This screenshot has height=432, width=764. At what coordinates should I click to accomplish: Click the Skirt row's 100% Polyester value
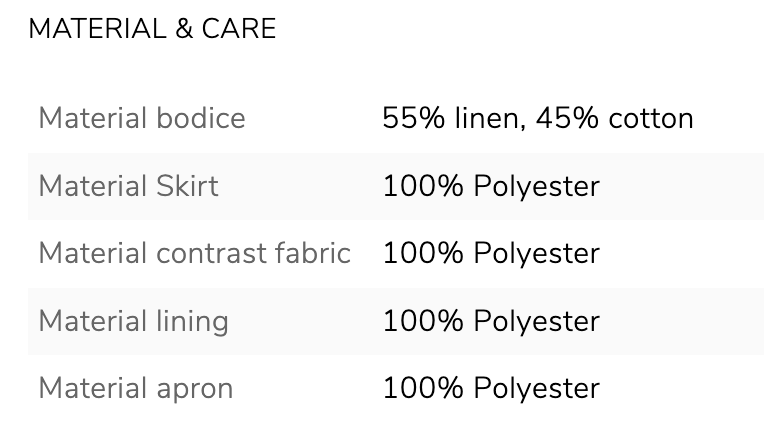[x=490, y=186]
